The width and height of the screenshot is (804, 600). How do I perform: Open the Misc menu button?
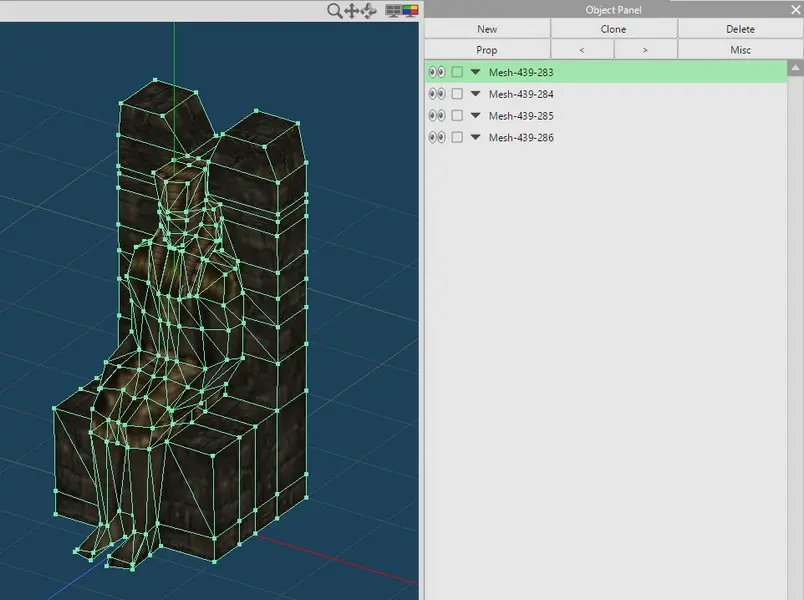coord(740,50)
